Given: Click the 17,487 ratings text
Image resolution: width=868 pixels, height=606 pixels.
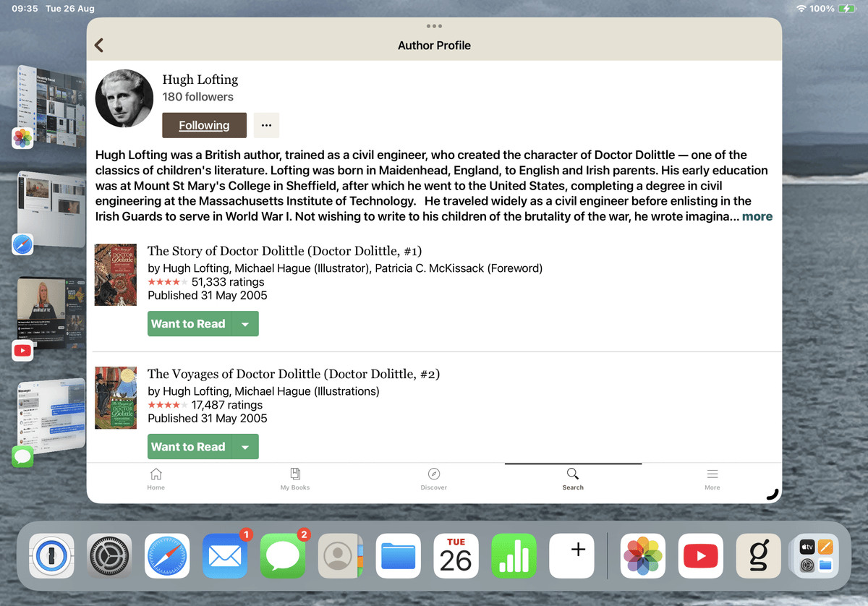Looking at the screenshot, I should (x=227, y=405).
